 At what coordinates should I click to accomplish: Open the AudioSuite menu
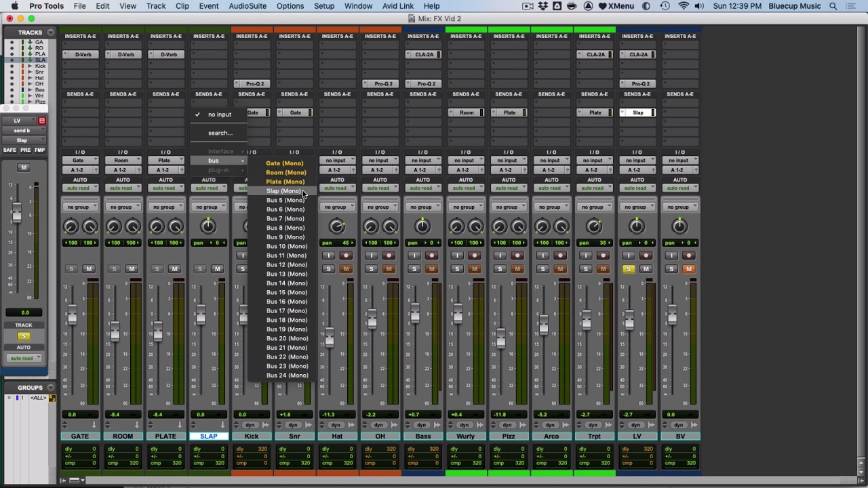[x=248, y=6]
